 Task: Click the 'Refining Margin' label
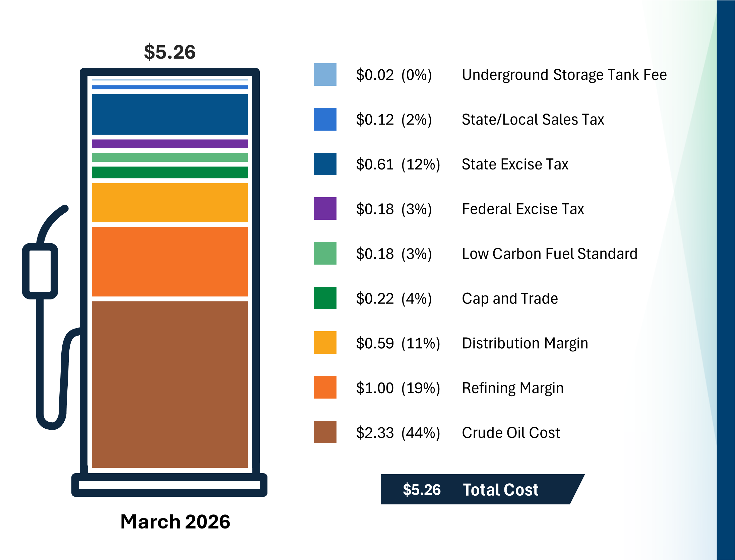pos(513,388)
